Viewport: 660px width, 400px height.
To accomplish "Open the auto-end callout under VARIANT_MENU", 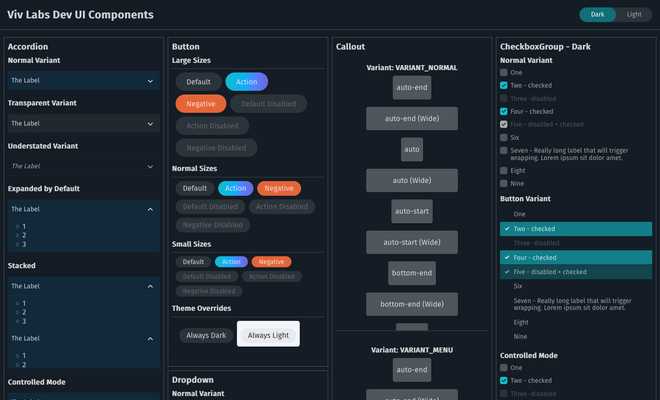I will (412, 370).
